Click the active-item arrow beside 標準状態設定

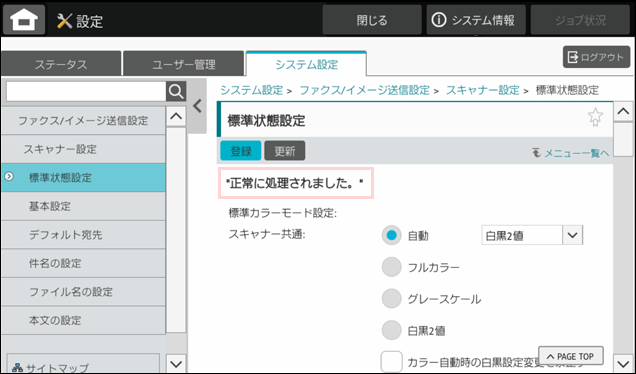9,176
